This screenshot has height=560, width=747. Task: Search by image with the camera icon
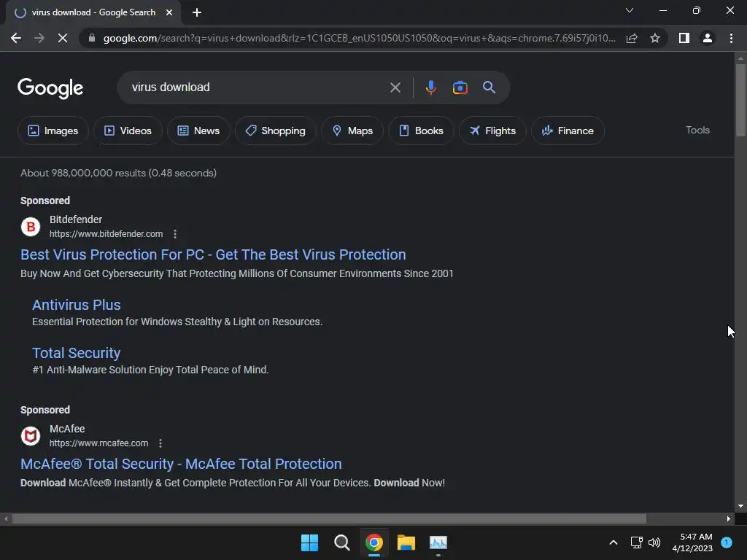(460, 87)
